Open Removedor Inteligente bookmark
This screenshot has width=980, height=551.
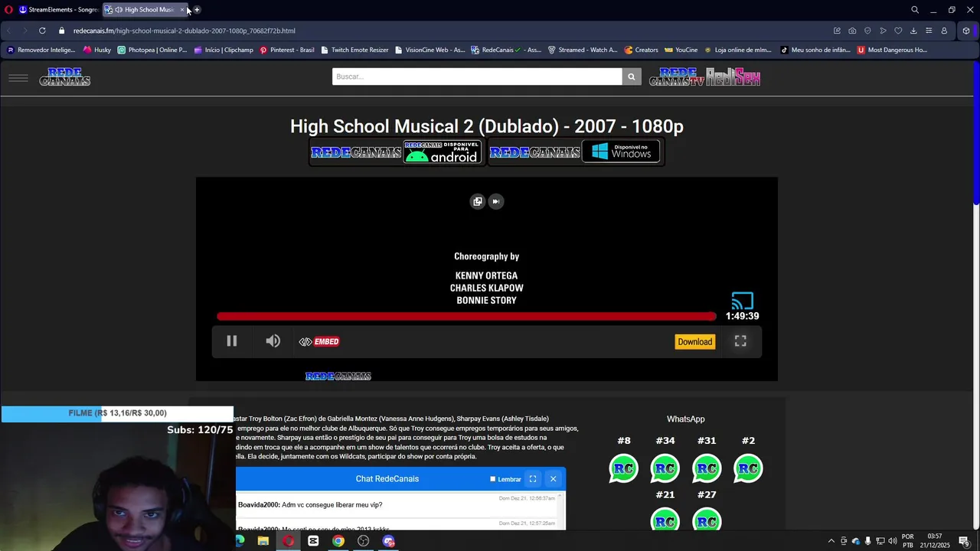pyautogui.click(x=41, y=50)
